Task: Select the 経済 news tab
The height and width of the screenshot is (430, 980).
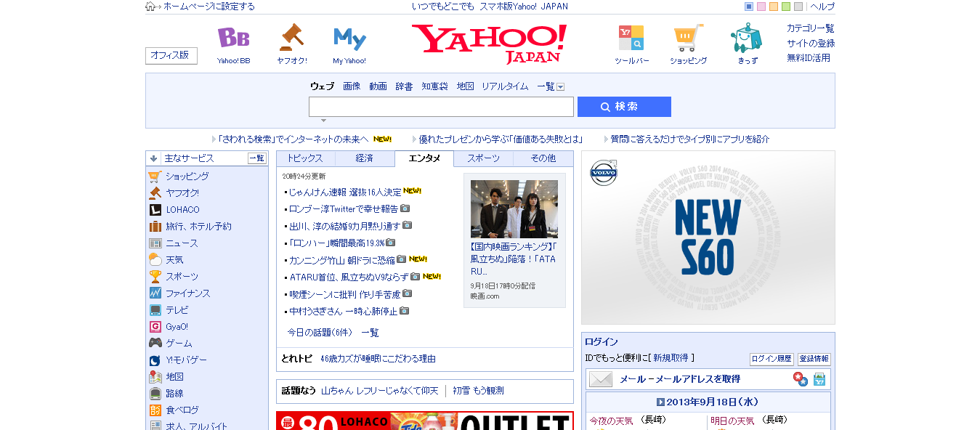Action: [x=365, y=158]
